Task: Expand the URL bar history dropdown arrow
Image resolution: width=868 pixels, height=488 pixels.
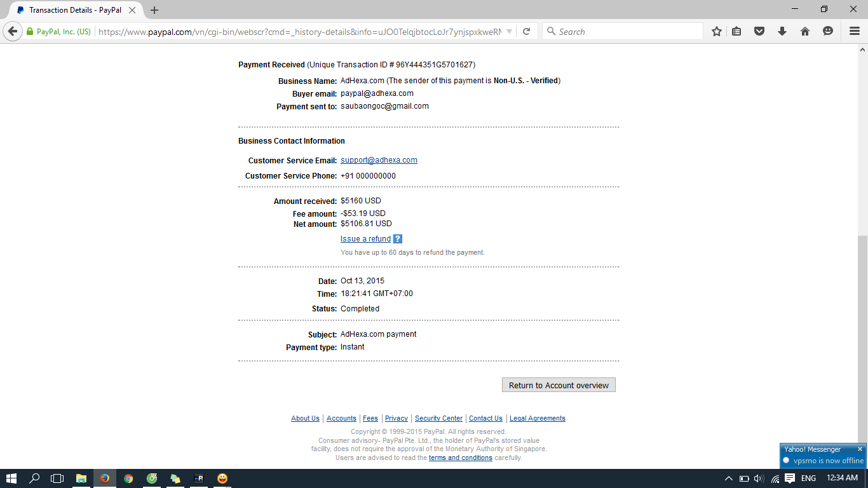Action: pos(509,32)
